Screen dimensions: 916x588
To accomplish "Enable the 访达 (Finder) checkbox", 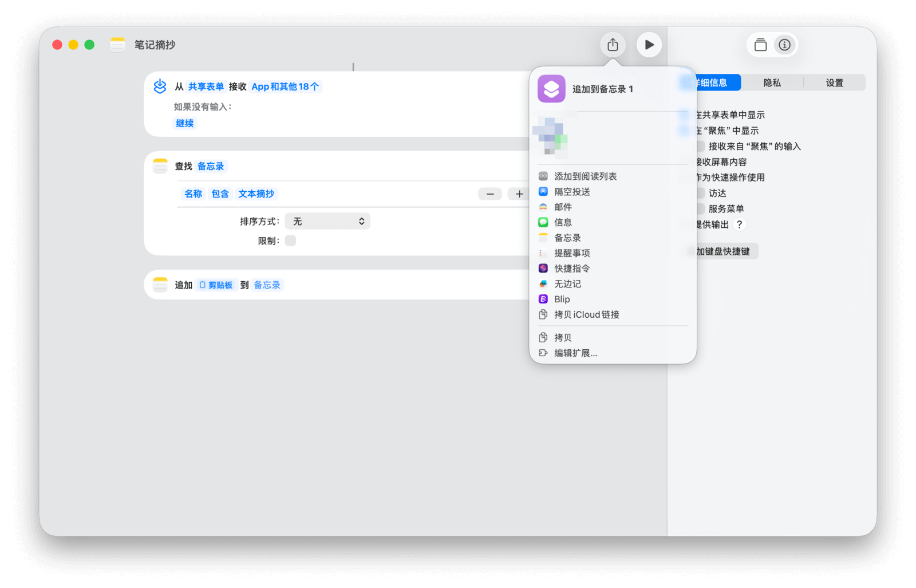I will coord(700,194).
